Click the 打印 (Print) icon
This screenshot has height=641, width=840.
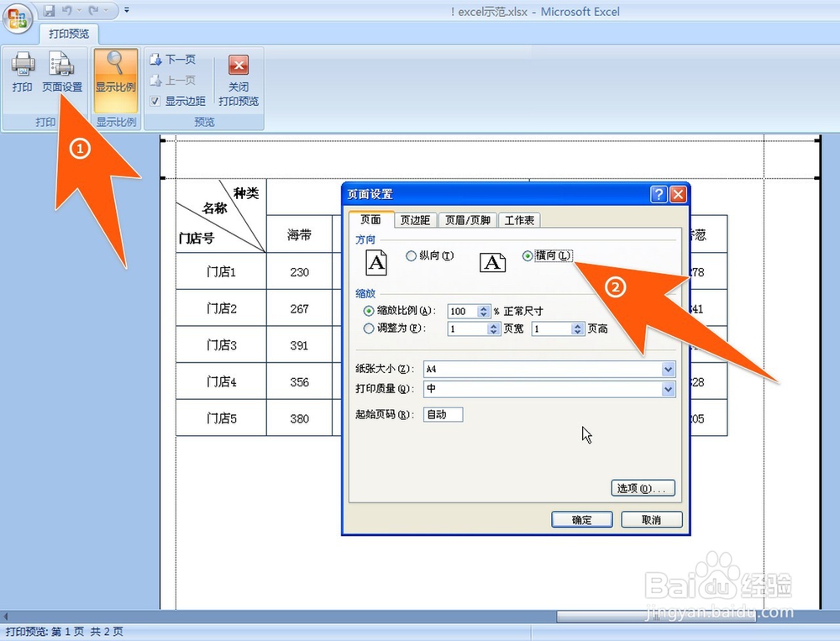22,74
